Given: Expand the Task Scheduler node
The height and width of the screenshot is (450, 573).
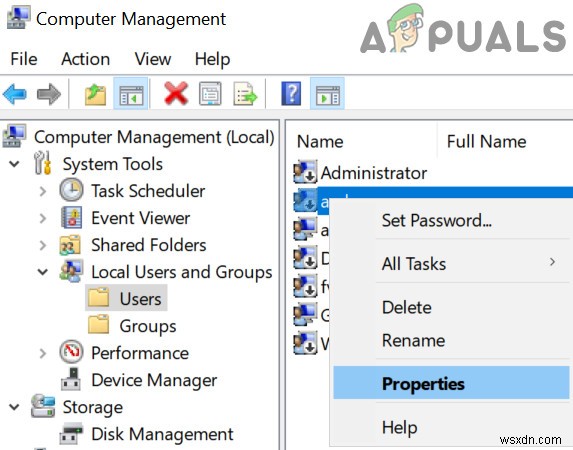Looking at the screenshot, I should pyautogui.click(x=43, y=191).
